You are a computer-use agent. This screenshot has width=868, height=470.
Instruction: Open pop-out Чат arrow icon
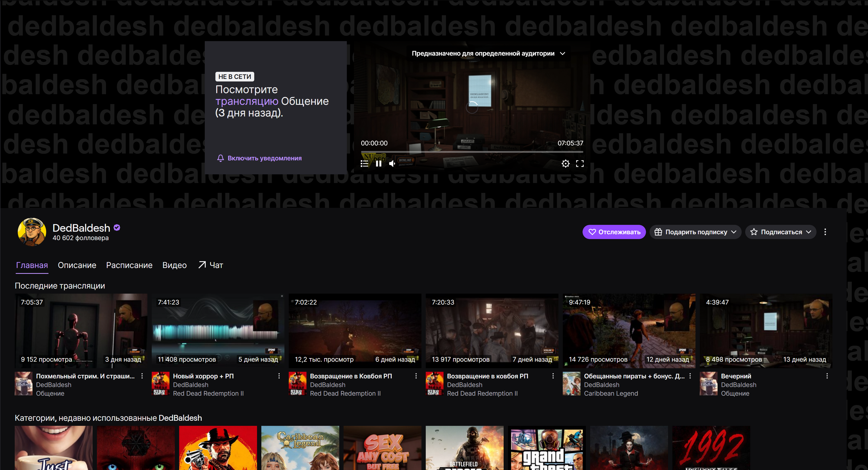tap(202, 265)
